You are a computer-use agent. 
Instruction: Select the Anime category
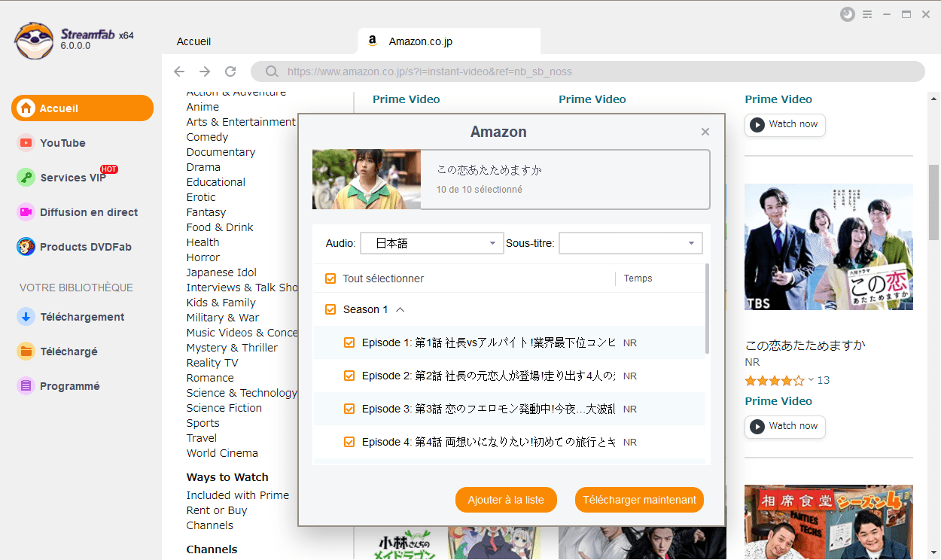click(203, 107)
